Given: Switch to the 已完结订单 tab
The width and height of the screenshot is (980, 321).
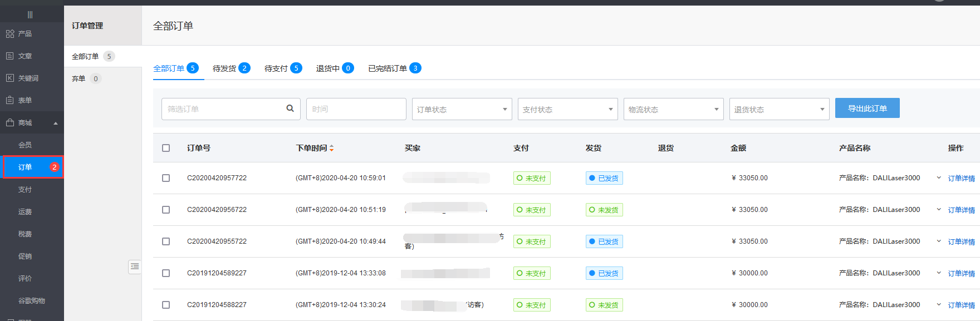Looking at the screenshot, I should click(394, 68).
